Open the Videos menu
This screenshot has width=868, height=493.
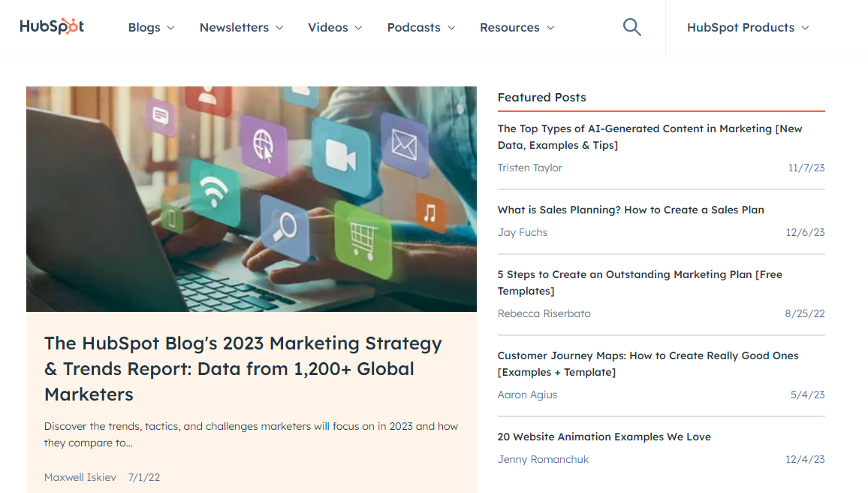[x=335, y=28]
